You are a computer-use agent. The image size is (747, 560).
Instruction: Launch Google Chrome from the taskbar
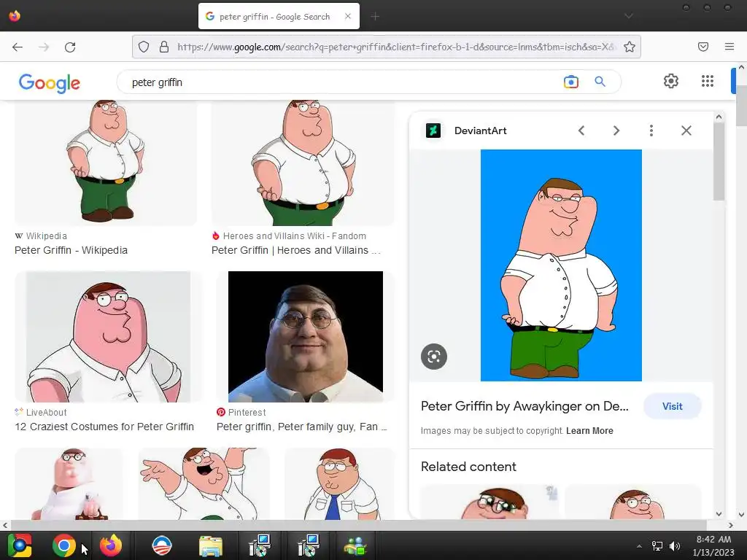pos(64,545)
